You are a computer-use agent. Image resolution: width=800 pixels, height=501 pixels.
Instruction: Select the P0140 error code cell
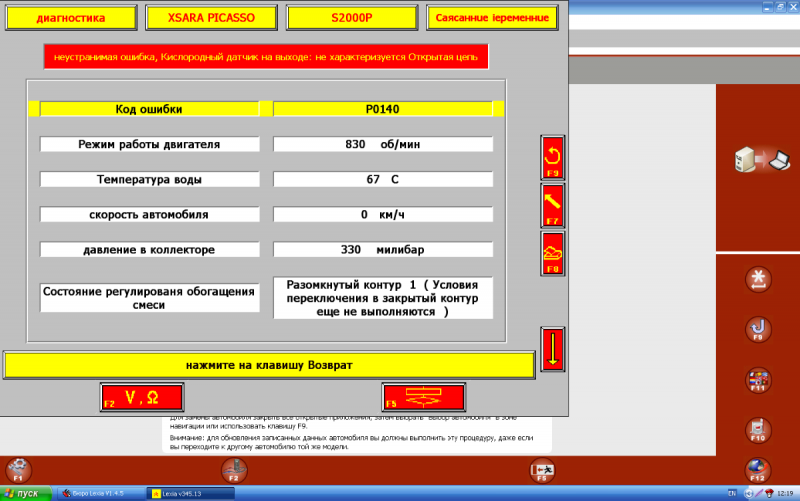coord(383,109)
